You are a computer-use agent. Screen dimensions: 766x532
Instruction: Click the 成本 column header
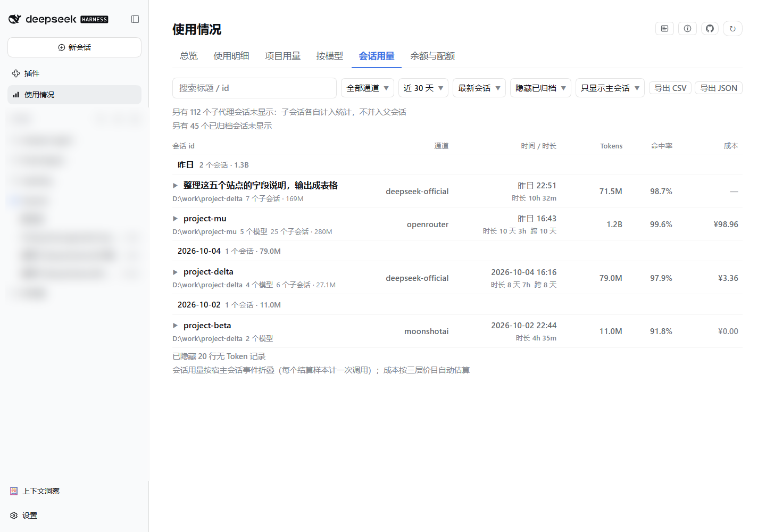click(x=731, y=146)
